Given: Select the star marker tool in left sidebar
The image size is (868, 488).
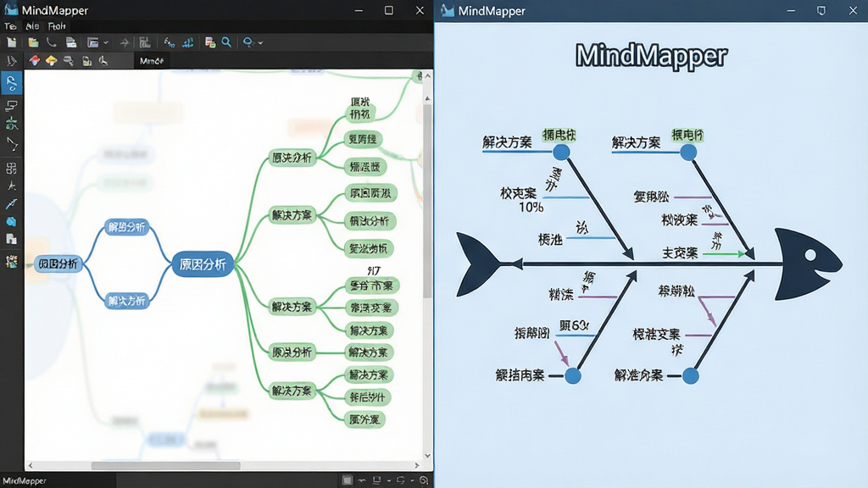Looking at the screenshot, I should click(12, 186).
